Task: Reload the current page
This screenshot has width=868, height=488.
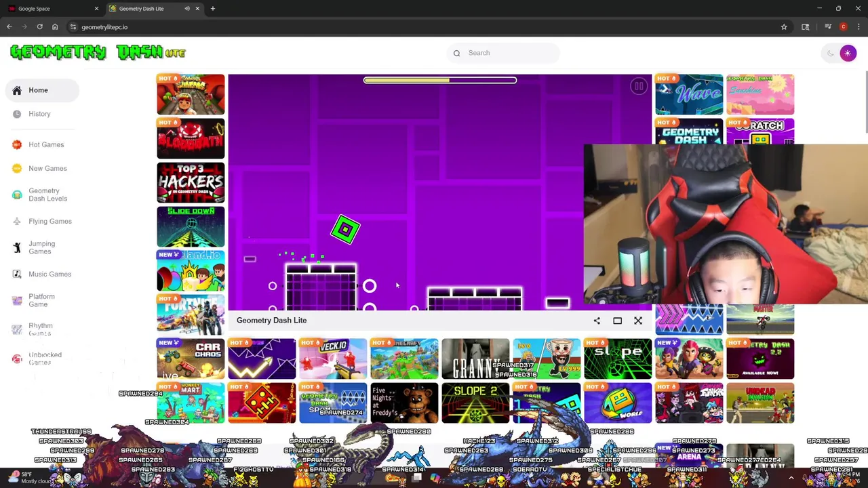Action: 39,27
